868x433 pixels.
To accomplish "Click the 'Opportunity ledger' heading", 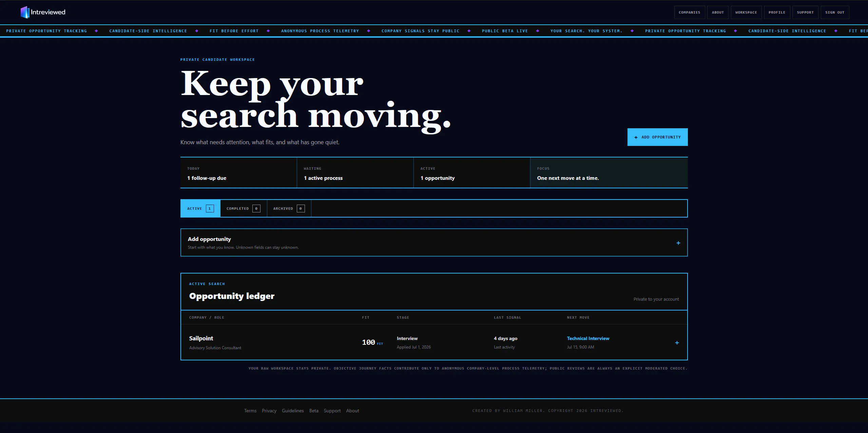I will click(x=232, y=296).
